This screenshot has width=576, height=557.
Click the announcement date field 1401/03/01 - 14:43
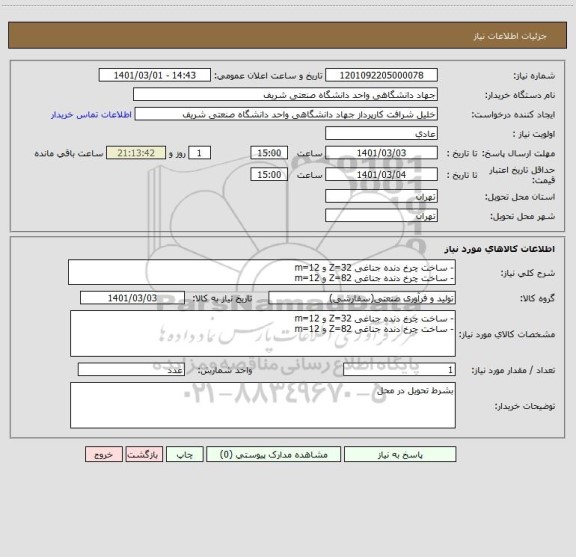pyautogui.click(x=155, y=75)
